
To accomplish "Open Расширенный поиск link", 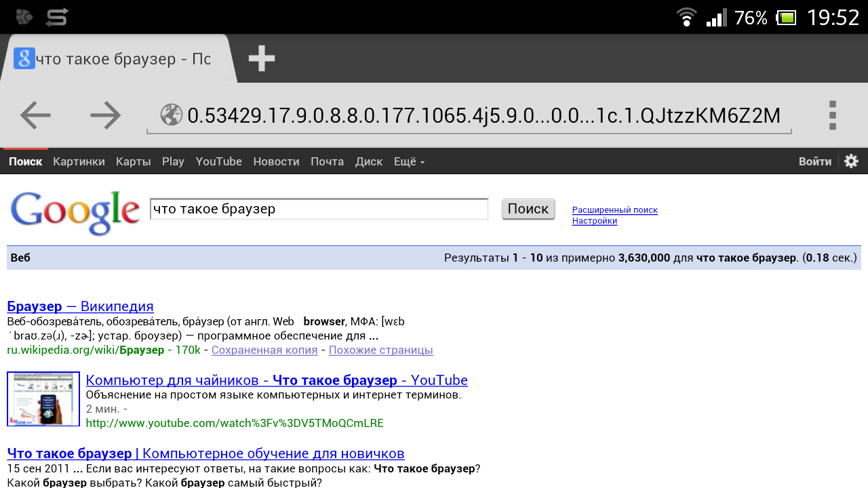I will pos(615,210).
